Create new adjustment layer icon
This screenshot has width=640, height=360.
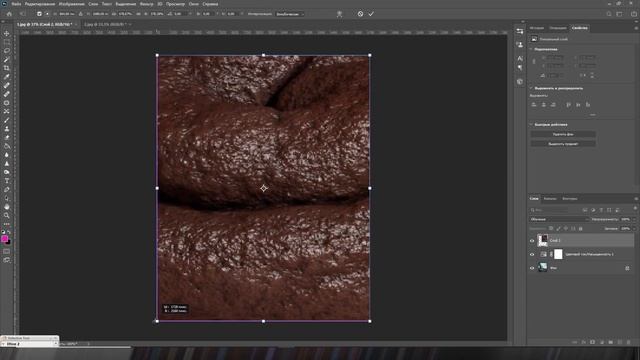[602, 342]
